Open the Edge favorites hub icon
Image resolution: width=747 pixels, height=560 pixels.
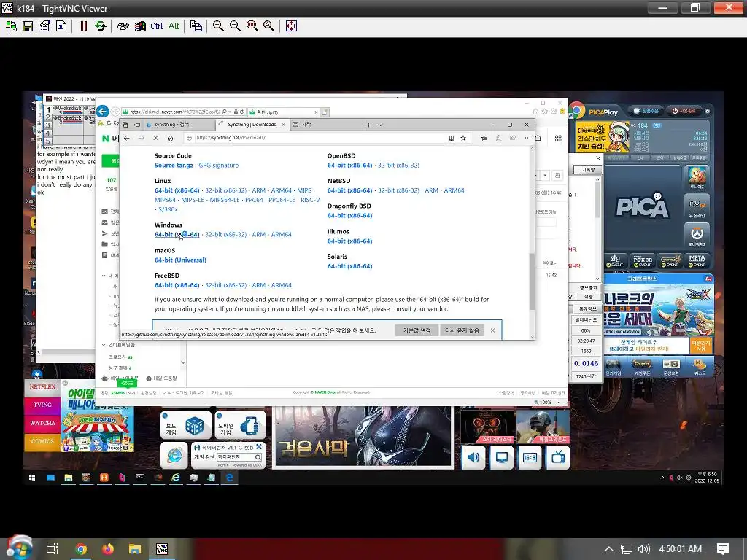tap(484, 138)
